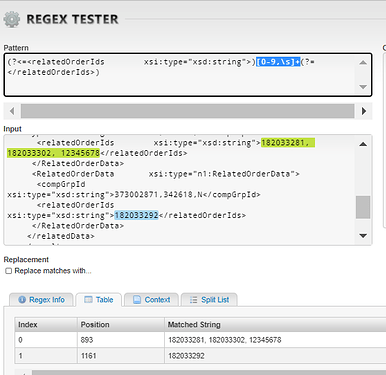Screen dimensions: 386x375
Task: Select the Split List tab
Action: click(209, 300)
